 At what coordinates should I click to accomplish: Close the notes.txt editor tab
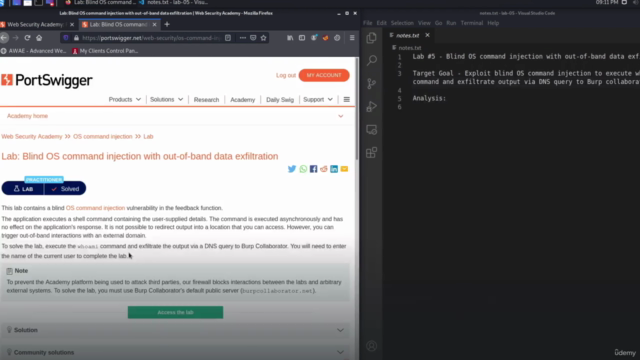pos(427,36)
